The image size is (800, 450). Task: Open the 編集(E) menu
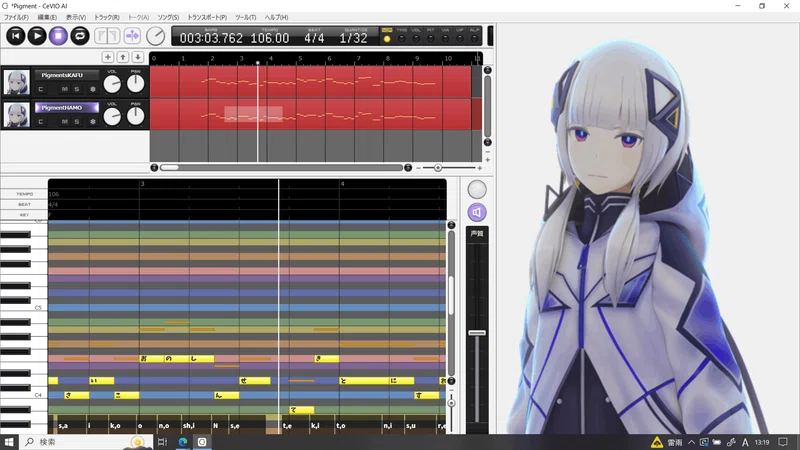pyautogui.click(x=47, y=17)
